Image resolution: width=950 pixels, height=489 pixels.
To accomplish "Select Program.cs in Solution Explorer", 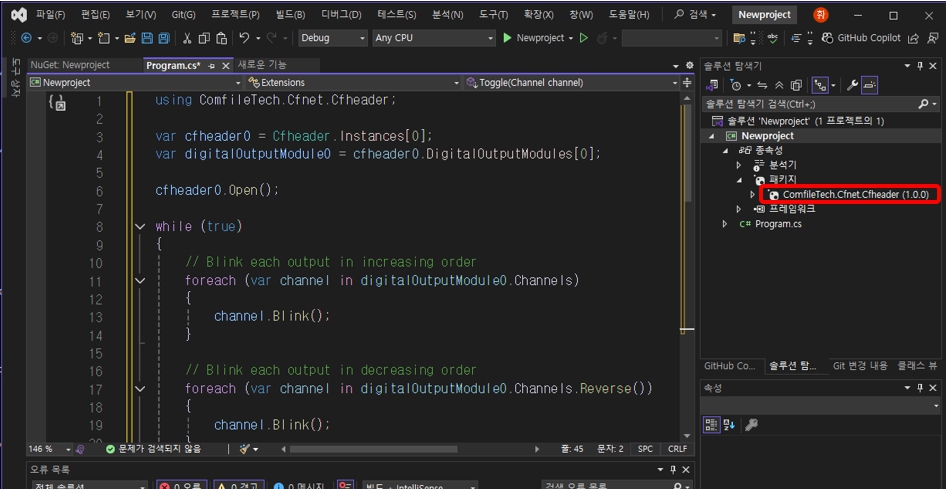I will pyautogui.click(x=778, y=224).
